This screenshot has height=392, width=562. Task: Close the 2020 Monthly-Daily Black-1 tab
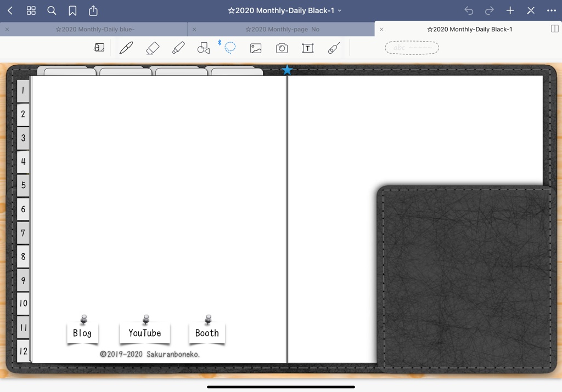click(x=381, y=30)
